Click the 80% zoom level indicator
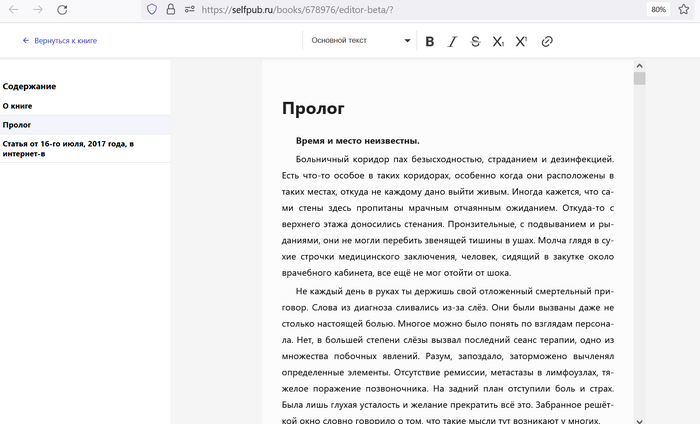Viewport: 700px width, 424px height. coord(659,9)
